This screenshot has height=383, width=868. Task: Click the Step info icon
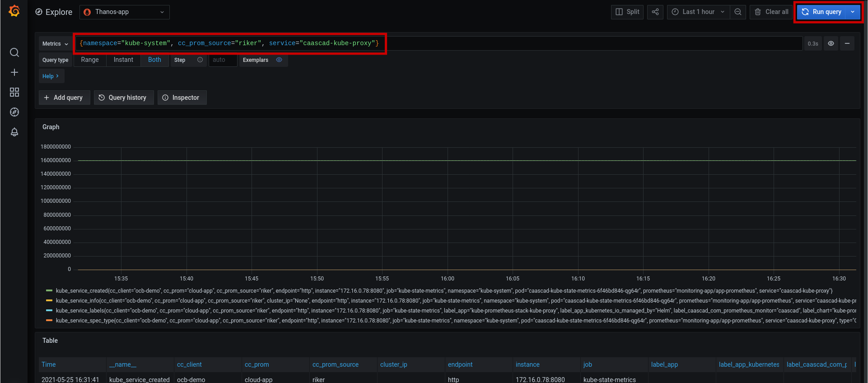pos(200,60)
